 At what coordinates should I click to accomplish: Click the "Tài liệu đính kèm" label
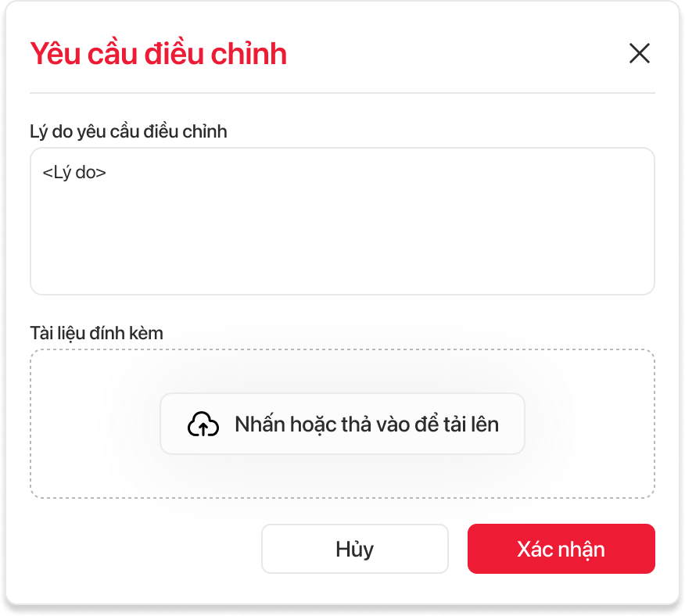(x=96, y=333)
